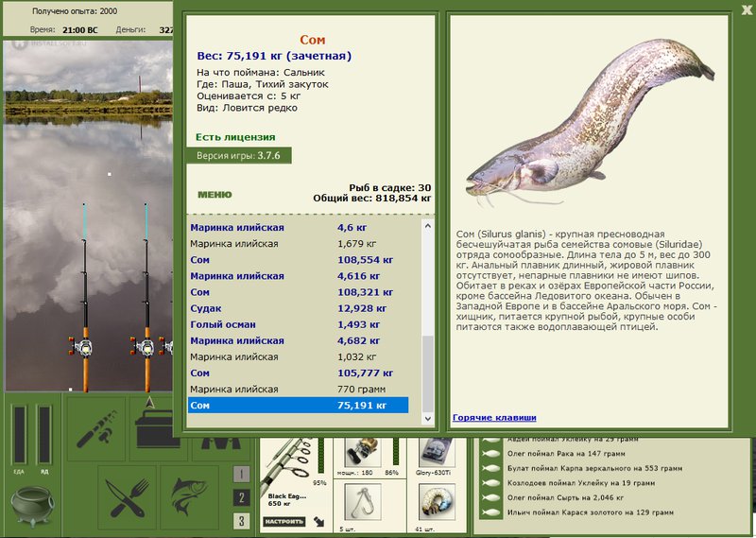The height and width of the screenshot is (538, 756).
Task: Click the hook item showing 5 шт.
Action: pos(363,503)
